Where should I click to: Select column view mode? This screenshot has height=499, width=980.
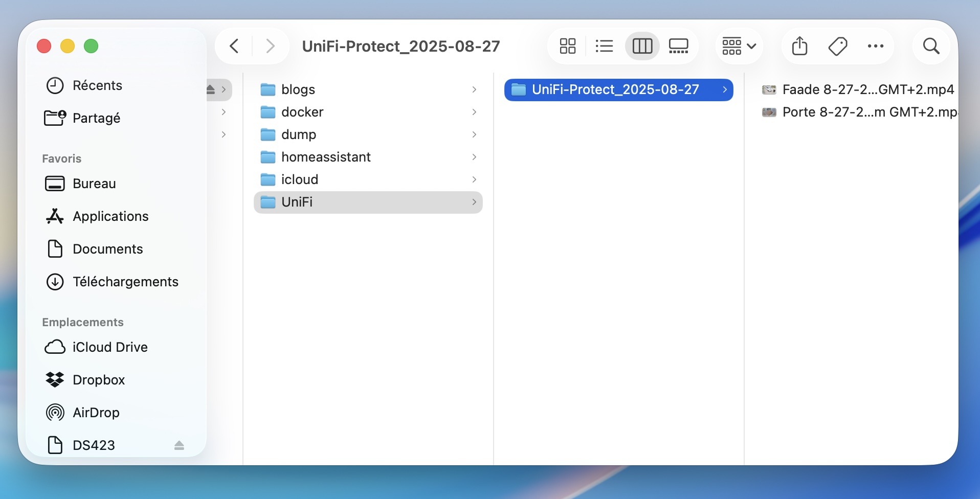(642, 46)
